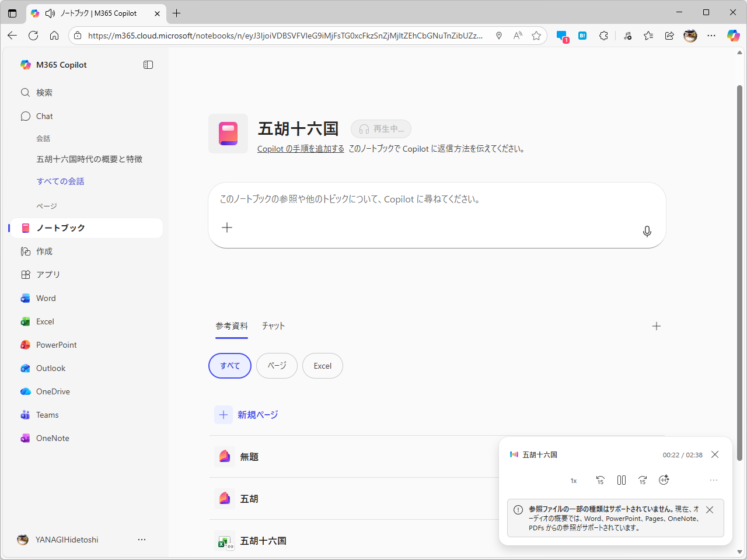Open options next to YANAGIHidetoshi account

142,540
